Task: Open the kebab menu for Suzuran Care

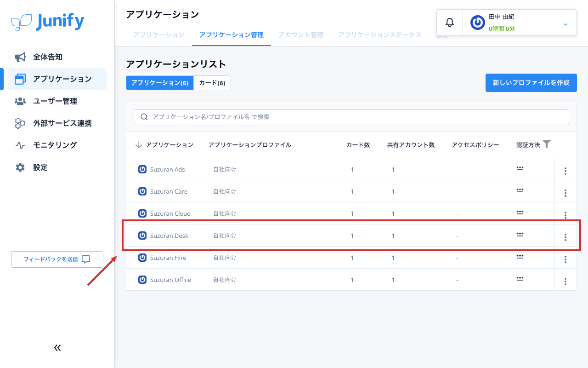Action: click(565, 193)
